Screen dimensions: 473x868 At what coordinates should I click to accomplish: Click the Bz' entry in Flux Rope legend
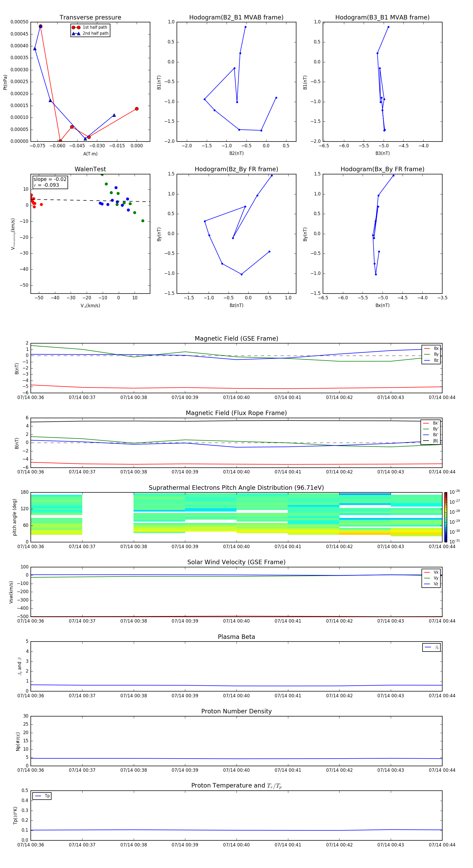[x=431, y=435]
